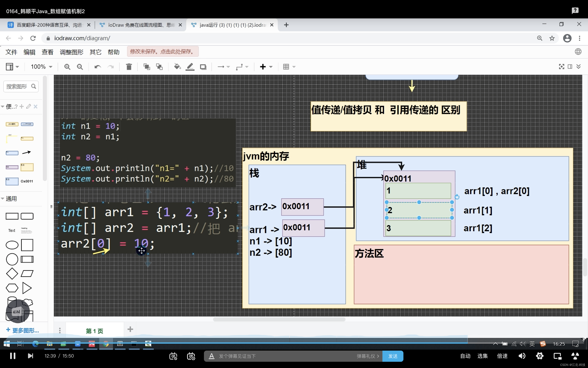Select the ellipse shape

click(12, 245)
